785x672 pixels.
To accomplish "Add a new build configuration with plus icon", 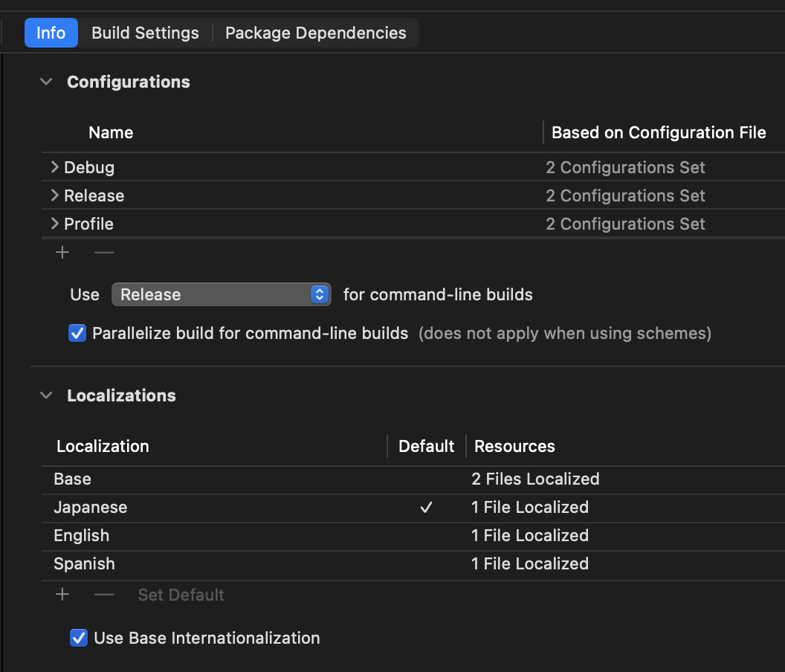I will (62, 253).
